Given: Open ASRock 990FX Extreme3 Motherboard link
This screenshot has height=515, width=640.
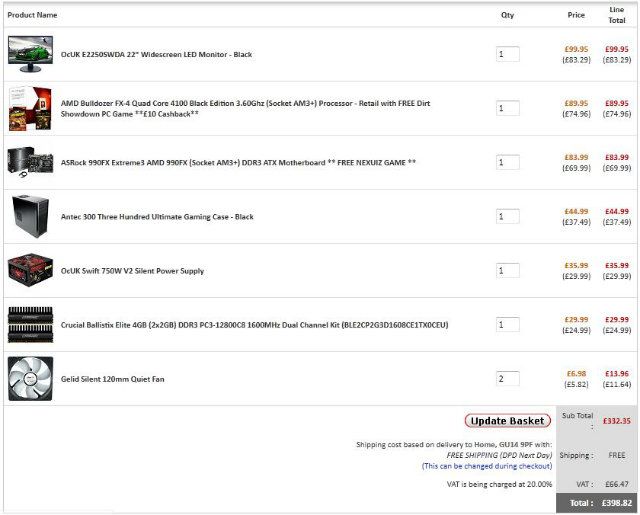Looking at the screenshot, I should click(238, 162).
